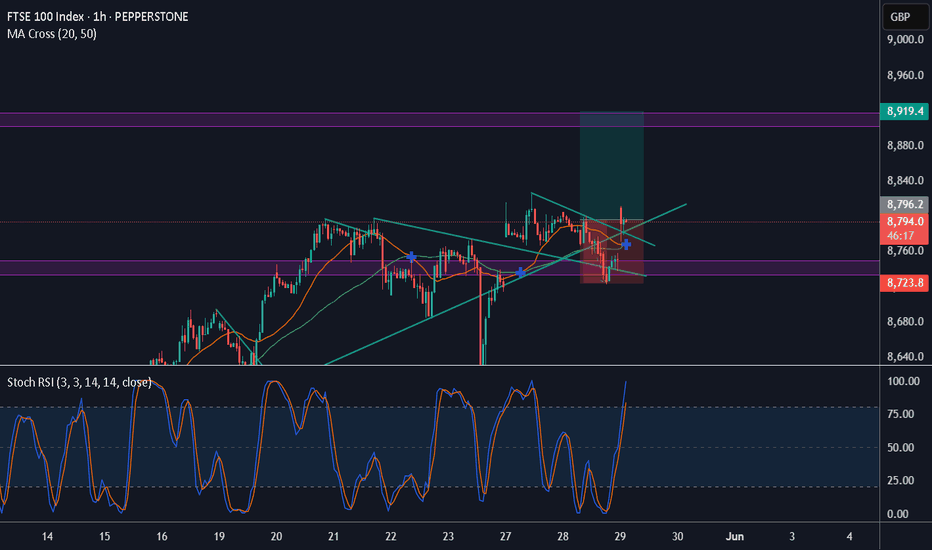Click the 8,880.0 price axis label
Image resolution: width=932 pixels, height=550 pixels.
coord(905,146)
